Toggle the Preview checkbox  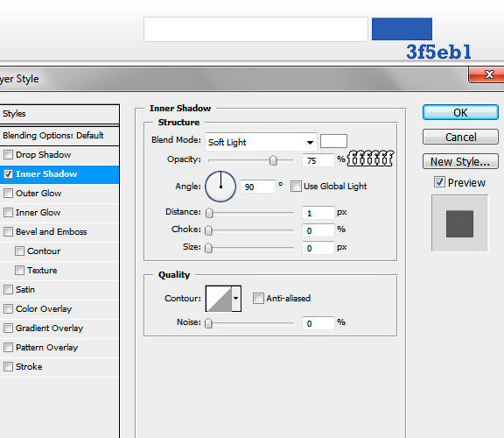point(439,182)
